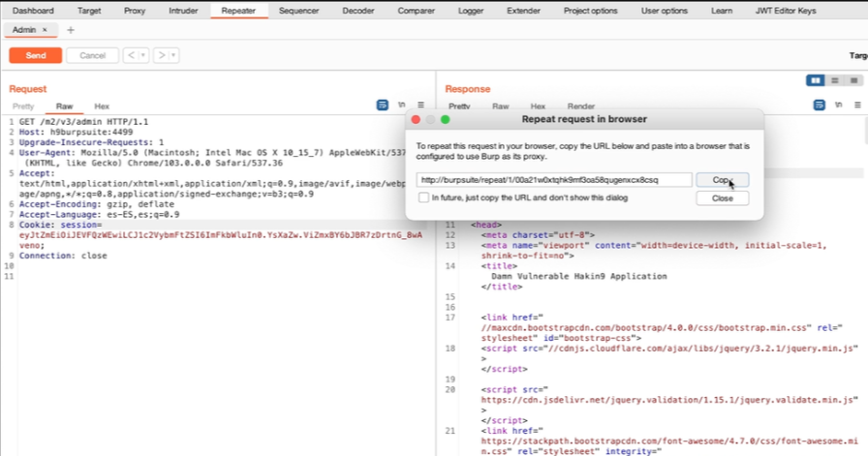This screenshot has width=868, height=456.
Task: Select the Repeater tab
Action: point(238,11)
